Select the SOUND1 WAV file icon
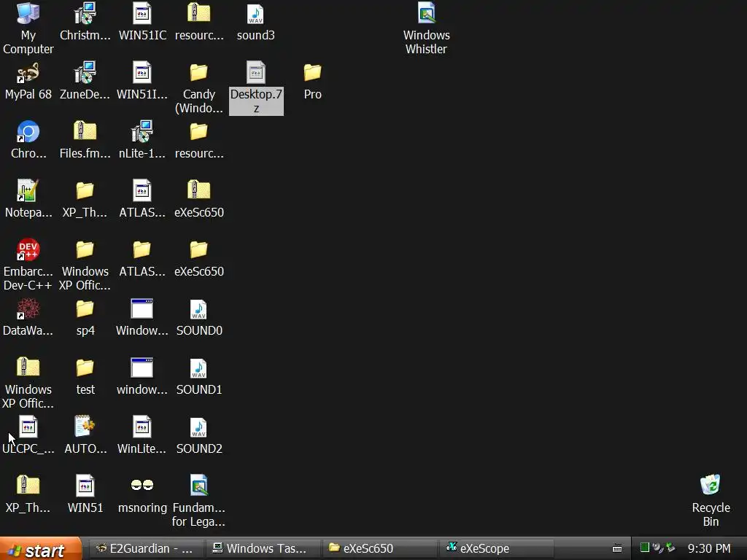747x560 pixels. [x=198, y=368]
